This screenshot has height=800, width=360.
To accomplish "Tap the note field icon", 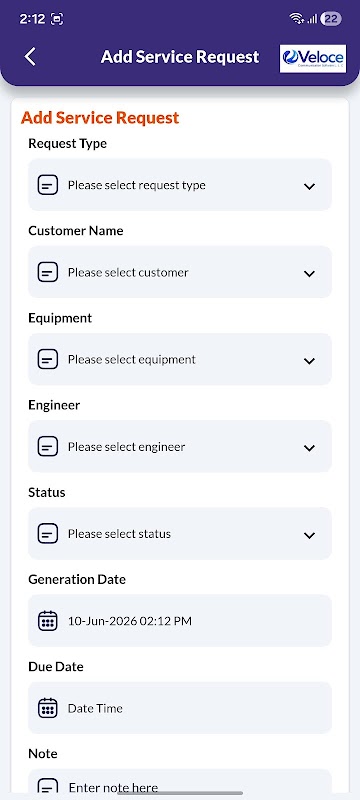I will coord(47,787).
